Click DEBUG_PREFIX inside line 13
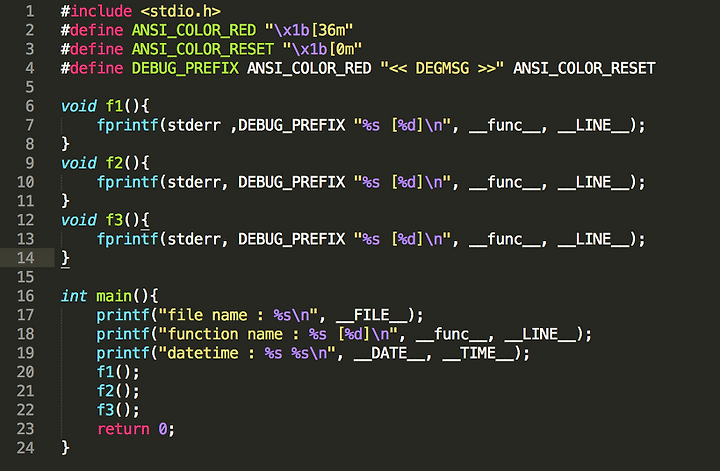The width and height of the screenshot is (720, 471). point(292,239)
